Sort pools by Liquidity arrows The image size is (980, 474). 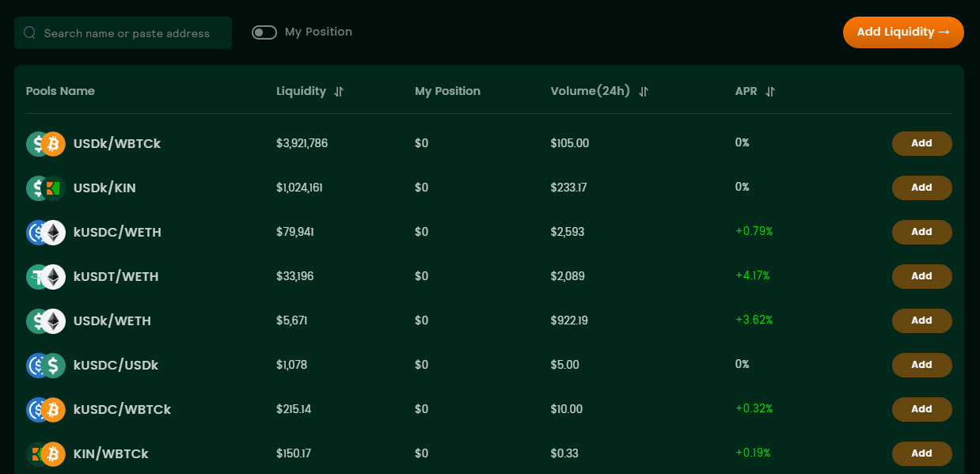click(339, 92)
